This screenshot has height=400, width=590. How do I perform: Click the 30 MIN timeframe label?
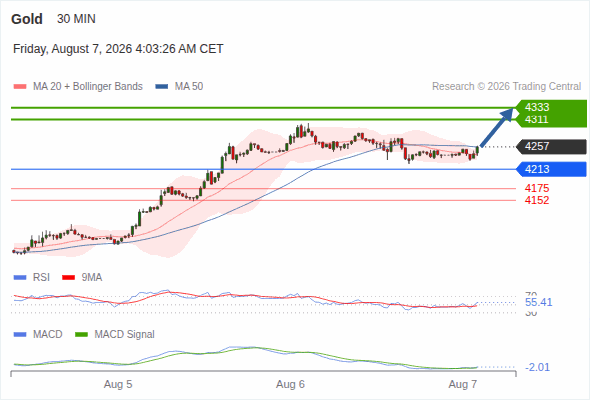76,19
